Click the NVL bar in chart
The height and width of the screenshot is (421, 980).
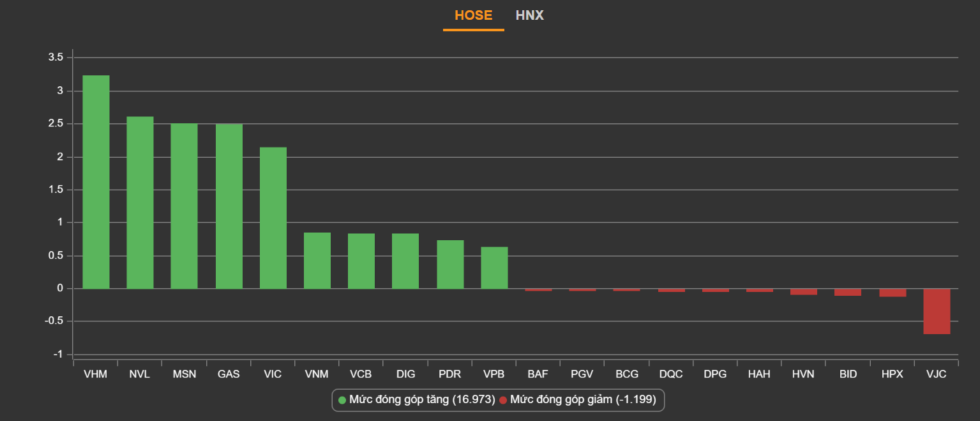pos(140,203)
